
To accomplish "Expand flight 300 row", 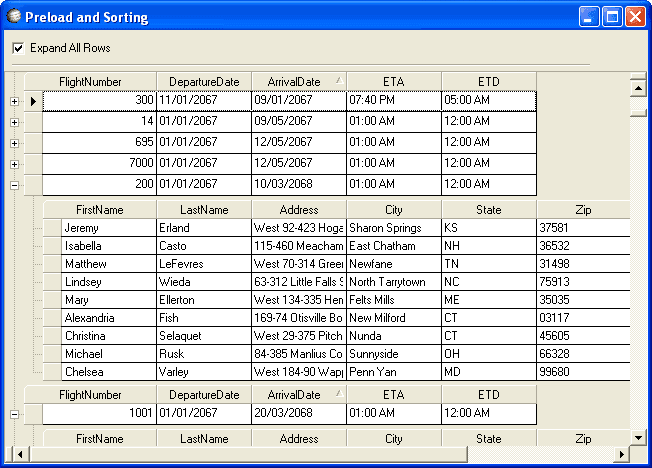I will (x=15, y=102).
